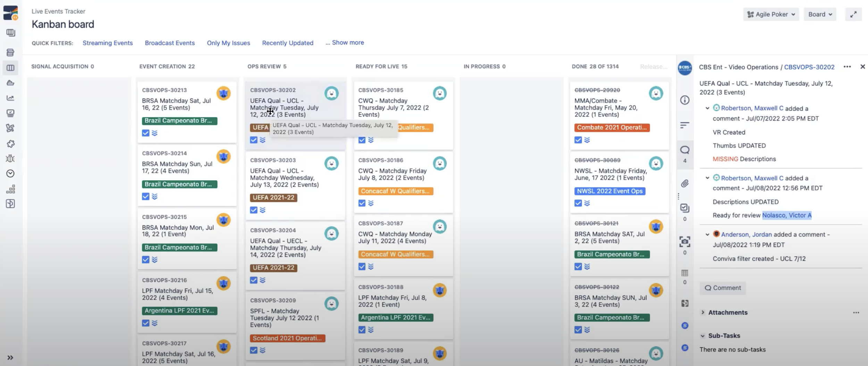Open card CBSVOPS-30216 LPF Matchday Fri
The image size is (868, 366).
click(x=187, y=302)
